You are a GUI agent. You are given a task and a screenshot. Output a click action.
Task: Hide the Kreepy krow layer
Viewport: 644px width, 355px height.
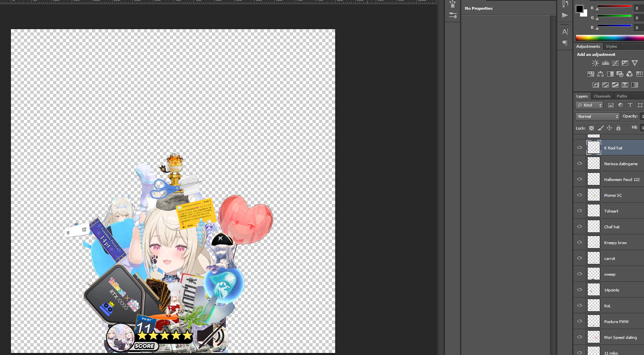[x=580, y=242]
